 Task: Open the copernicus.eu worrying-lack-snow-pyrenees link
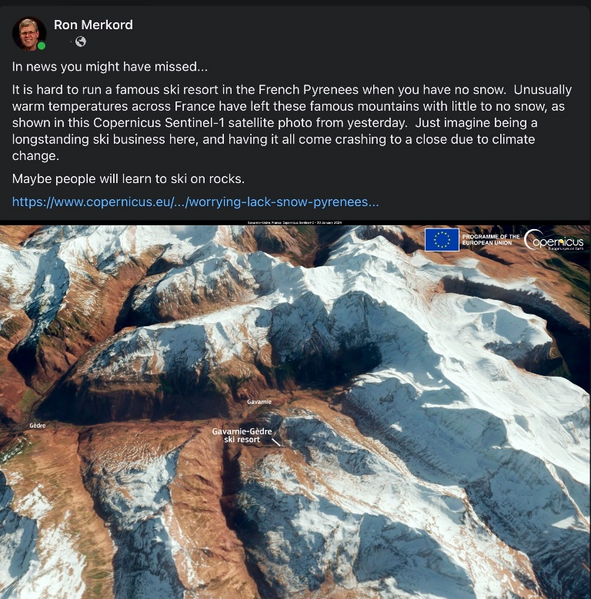point(195,202)
